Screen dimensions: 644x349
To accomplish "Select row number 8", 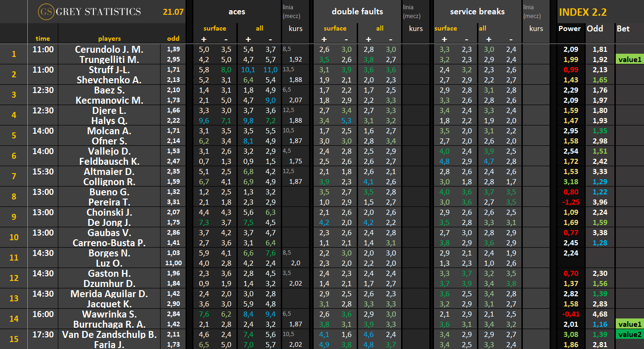I will point(14,197).
